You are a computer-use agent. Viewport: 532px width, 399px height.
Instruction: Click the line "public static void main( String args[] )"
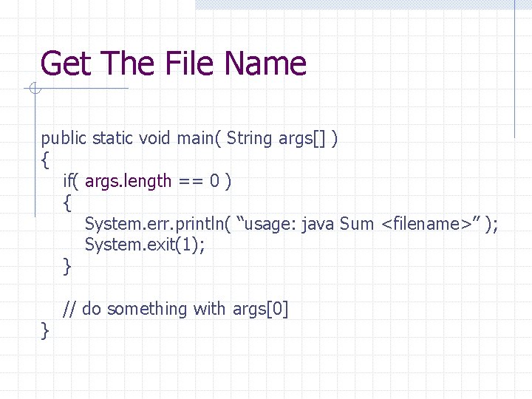pyautogui.click(x=189, y=139)
